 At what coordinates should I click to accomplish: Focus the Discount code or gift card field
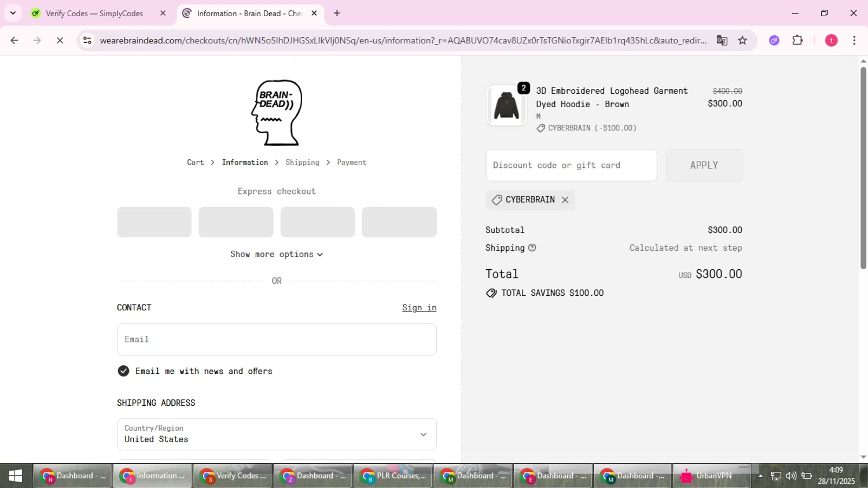point(571,165)
